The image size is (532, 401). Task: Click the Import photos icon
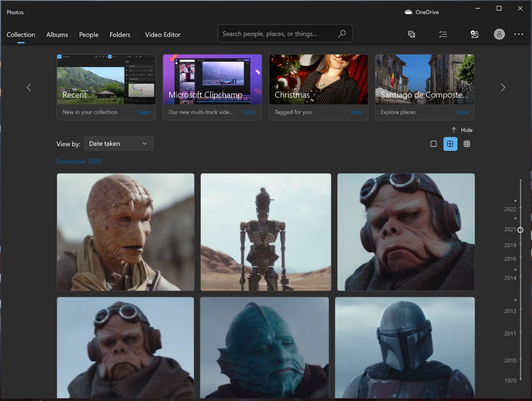coord(474,34)
